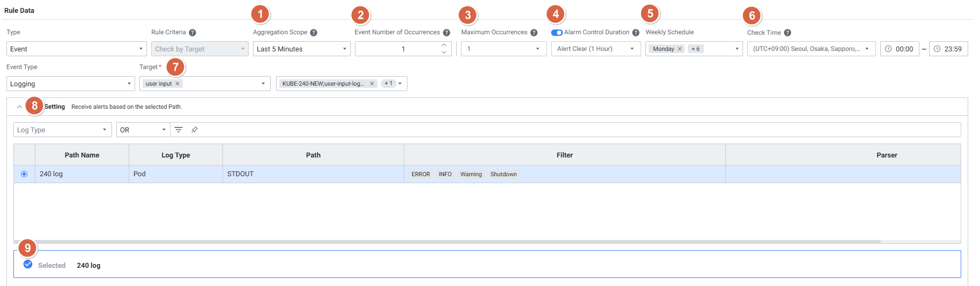Remove the 'user input' target tag
Viewport: 980px width, 286px height.
[177, 84]
